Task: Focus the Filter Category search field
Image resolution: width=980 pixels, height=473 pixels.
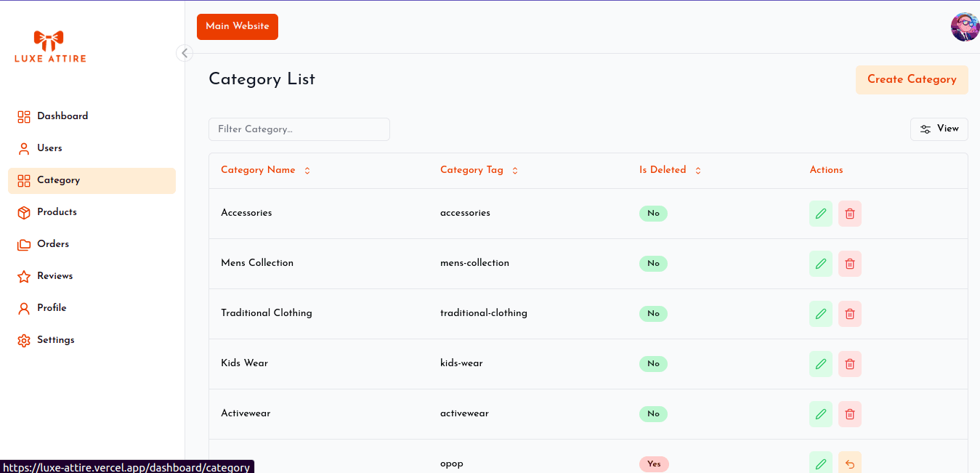Action: [x=299, y=129]
